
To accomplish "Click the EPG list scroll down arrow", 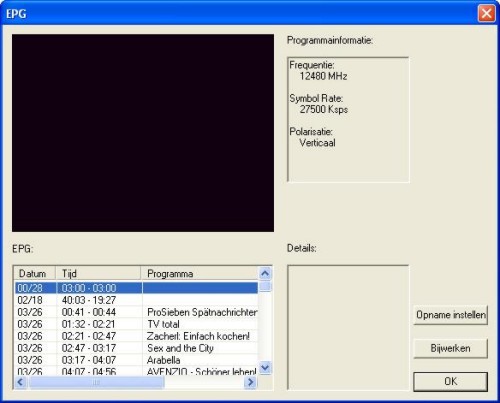I will [x=265, y=368].
